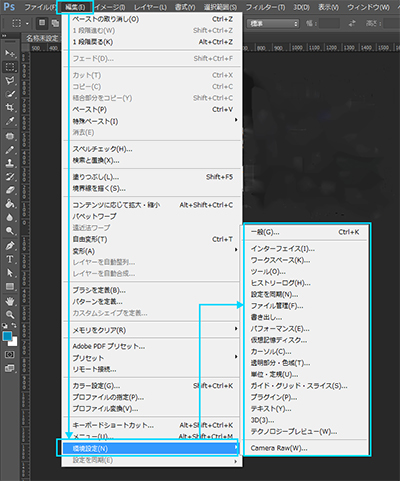Screen dimensions: 400x481
Task: Select the History Brush tool
Action: click(10, 177)
